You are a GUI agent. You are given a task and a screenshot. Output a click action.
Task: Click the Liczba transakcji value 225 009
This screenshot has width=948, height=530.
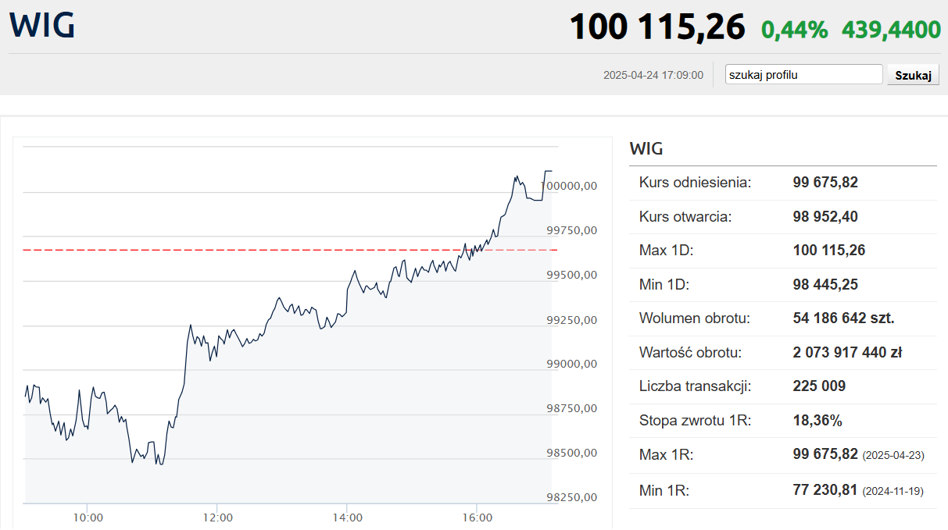click(x=819, y=386)
